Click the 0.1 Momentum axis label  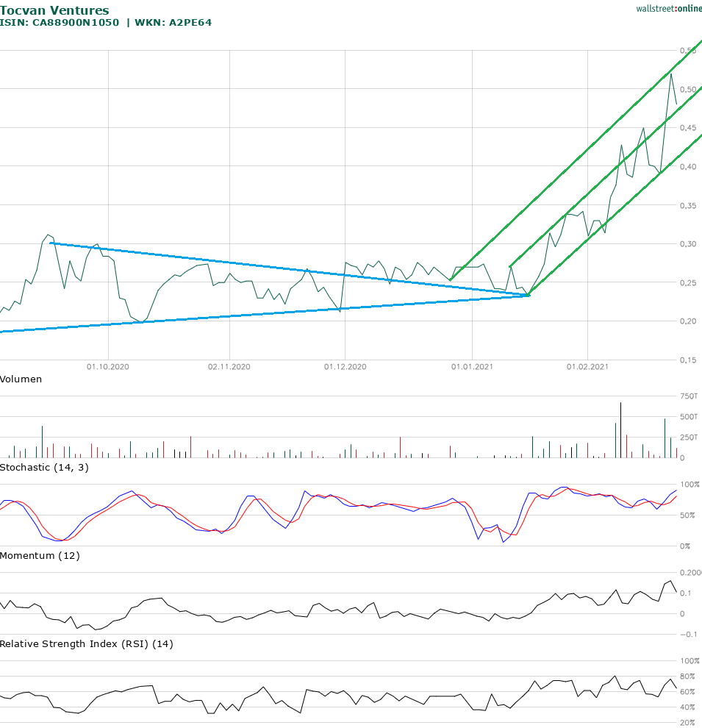pos(685,593)
